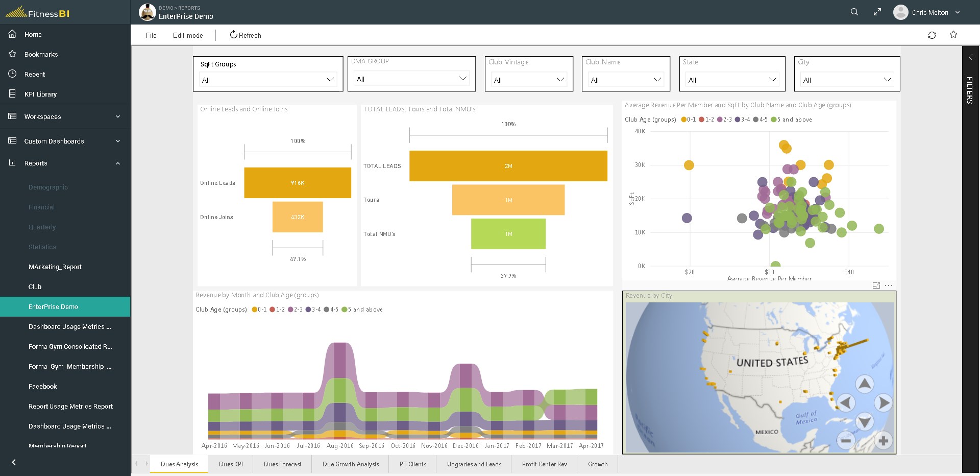980x476 pixels.
Task: Expand the Workspaces sidebar section
Action: (x=118, y=116)
